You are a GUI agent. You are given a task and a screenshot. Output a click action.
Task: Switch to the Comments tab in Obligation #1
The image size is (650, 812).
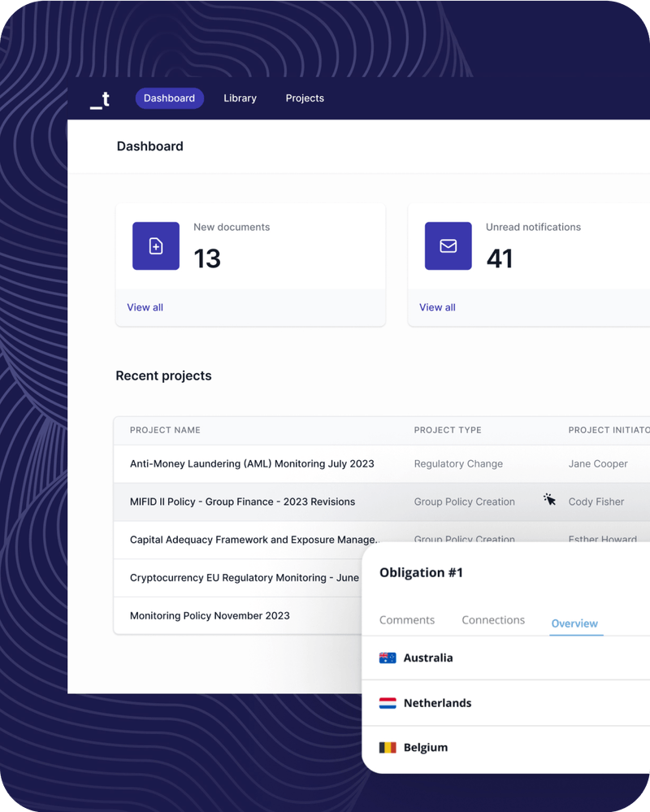click(406, 619)
